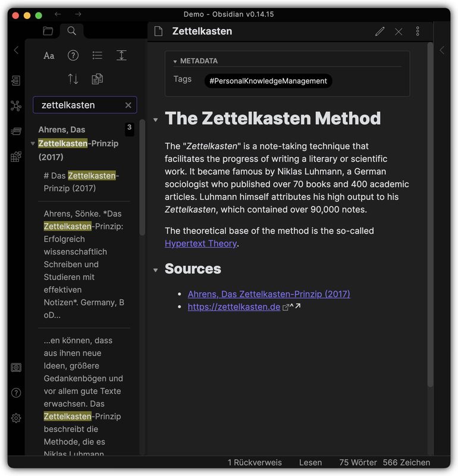Open the 'Ahrens, Sönke' search match
This screenshot has height=476, width=458.
tap(84, 264)
